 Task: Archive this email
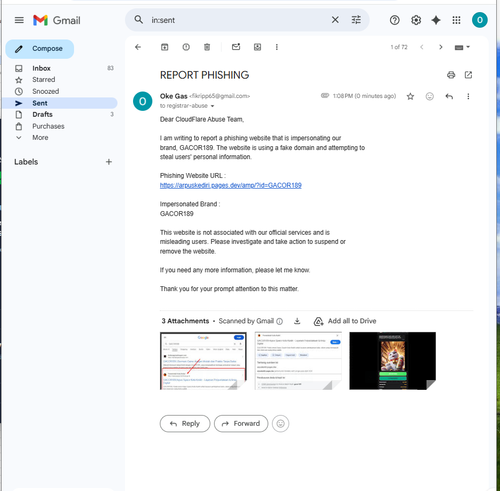tap(165, 47)
